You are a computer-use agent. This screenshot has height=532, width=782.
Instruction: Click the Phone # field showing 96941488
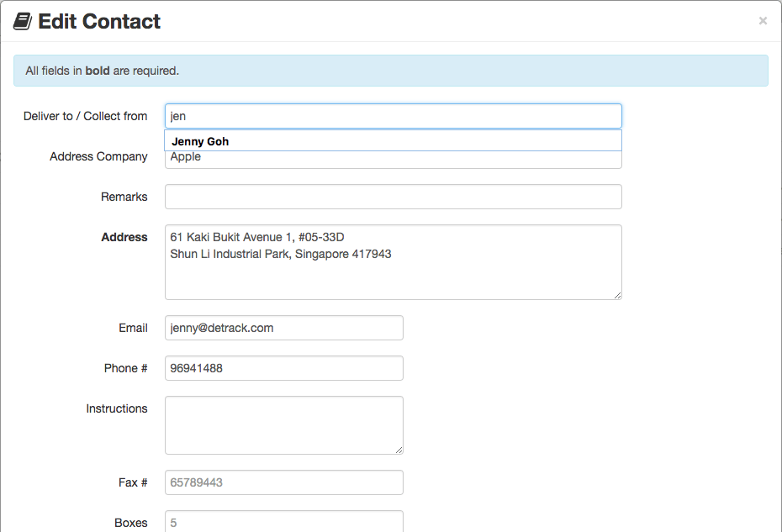[x=283, y=368]
